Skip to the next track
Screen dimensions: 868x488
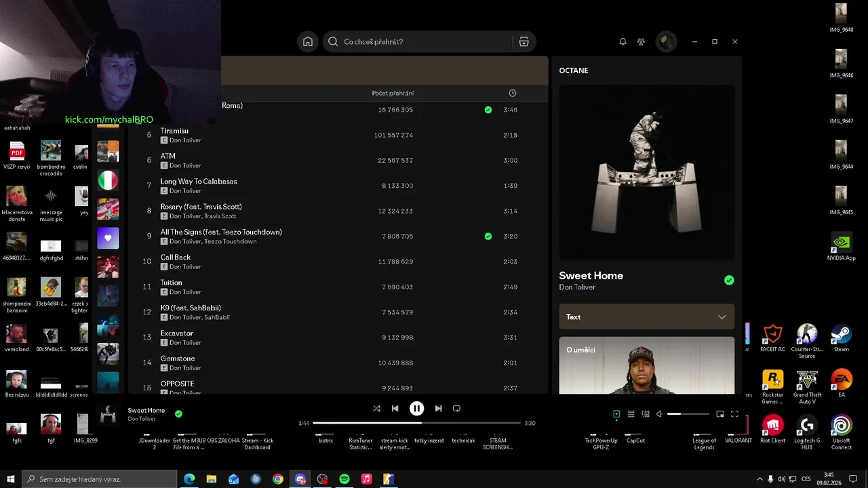tap(438, 409)
